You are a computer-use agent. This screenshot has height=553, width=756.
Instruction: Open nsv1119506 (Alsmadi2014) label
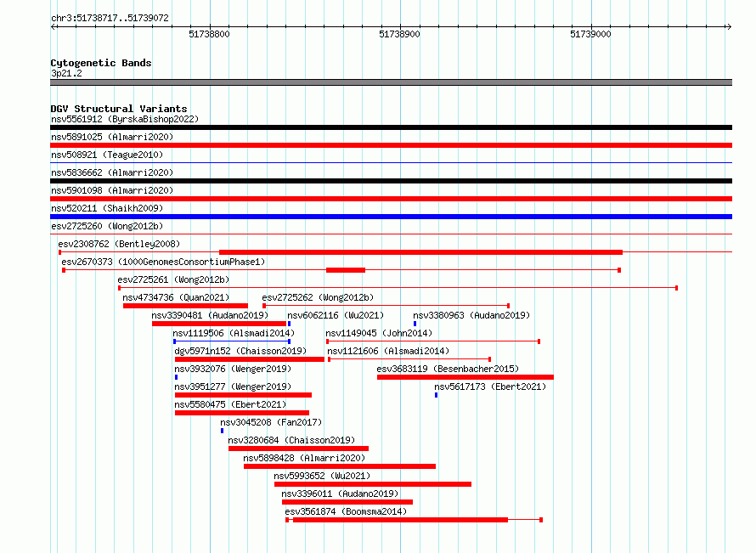(234, 333)
